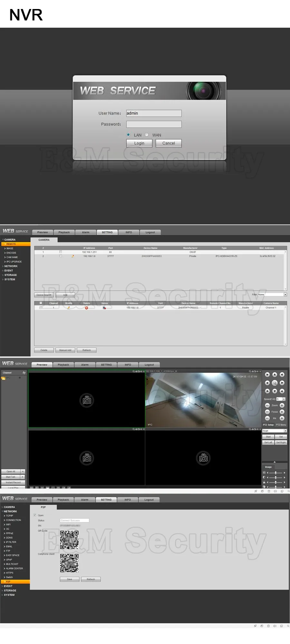Screen dimensions: 290x644
Task: Click the Device Search button
Action: click(44, 295)
